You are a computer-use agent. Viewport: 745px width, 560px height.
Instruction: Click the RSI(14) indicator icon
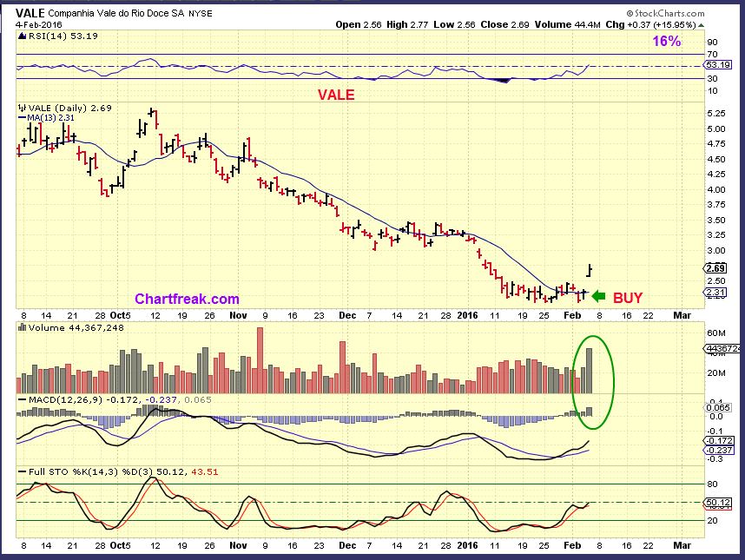[22, 36]
